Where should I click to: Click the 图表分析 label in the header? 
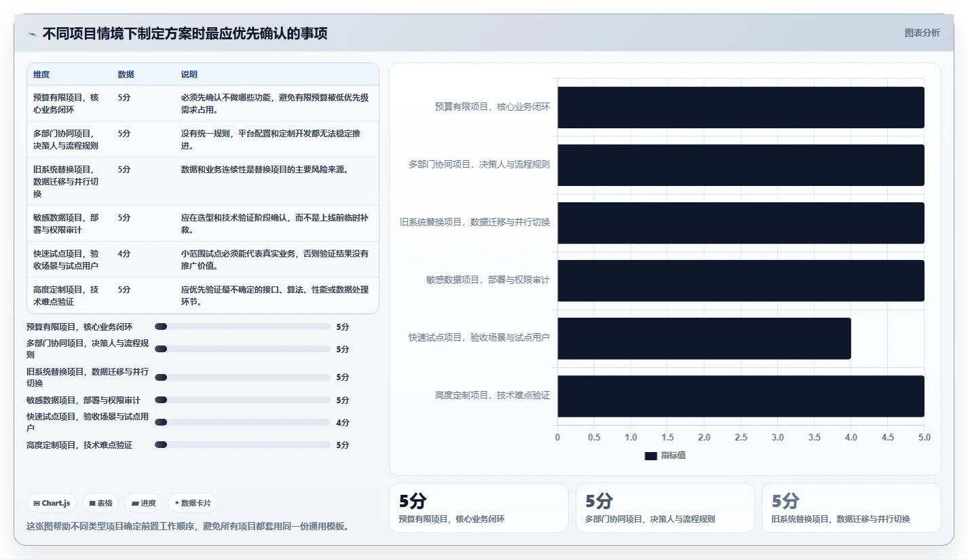coord(923,33)
